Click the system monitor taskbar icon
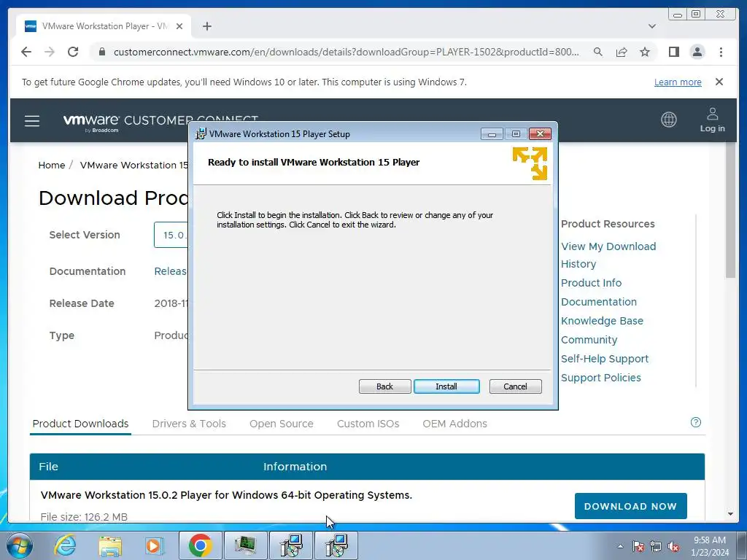 click(245, 545)
